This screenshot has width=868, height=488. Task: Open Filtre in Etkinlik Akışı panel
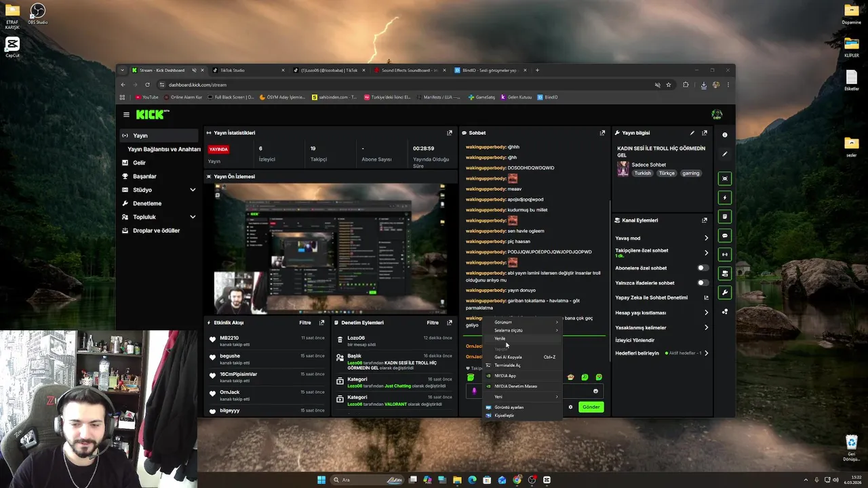(x=305, y=323)
